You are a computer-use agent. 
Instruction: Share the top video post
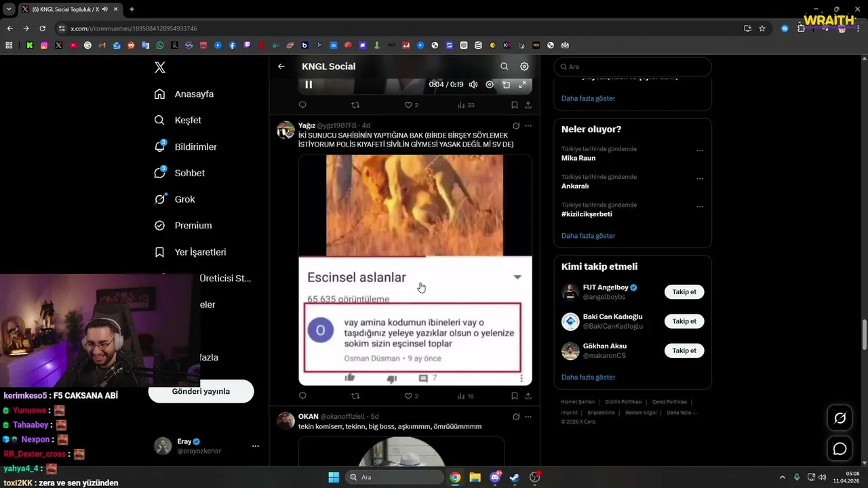tap(528, 105)
